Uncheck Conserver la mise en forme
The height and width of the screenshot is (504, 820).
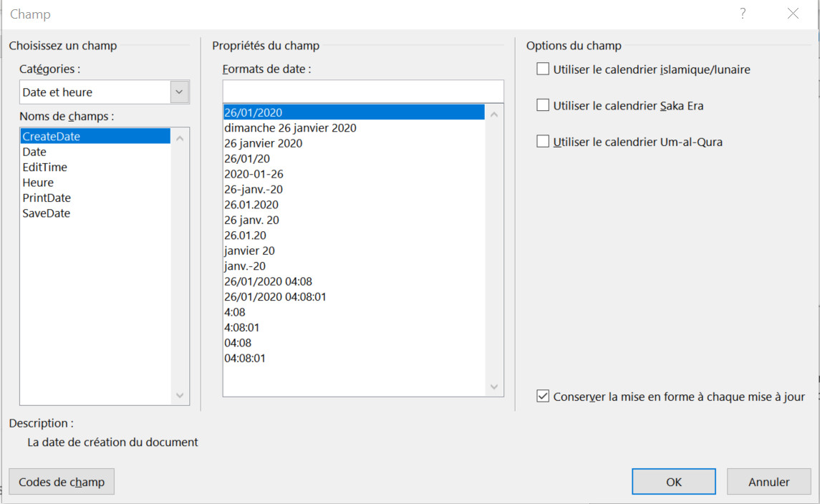(543, 396)
